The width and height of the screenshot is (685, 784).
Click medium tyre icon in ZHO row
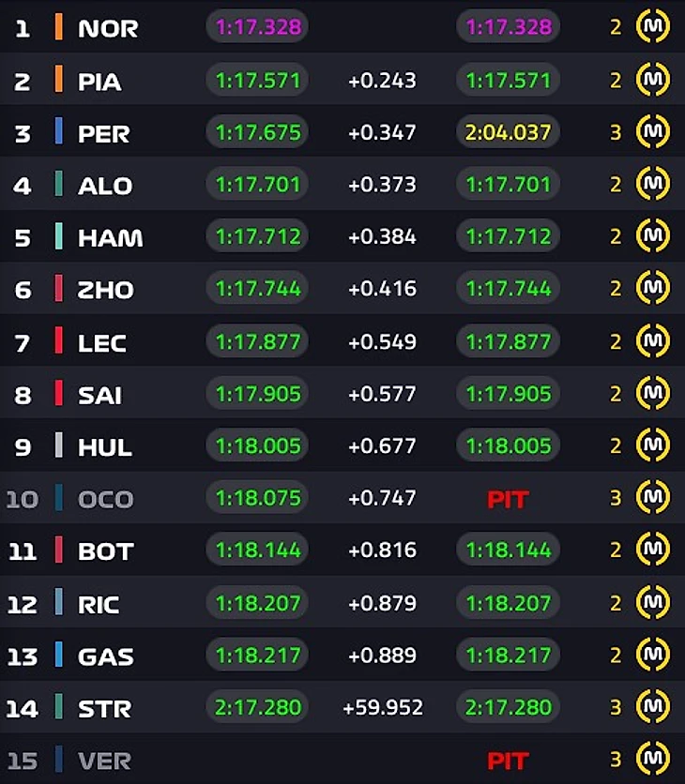click(652, 289)
